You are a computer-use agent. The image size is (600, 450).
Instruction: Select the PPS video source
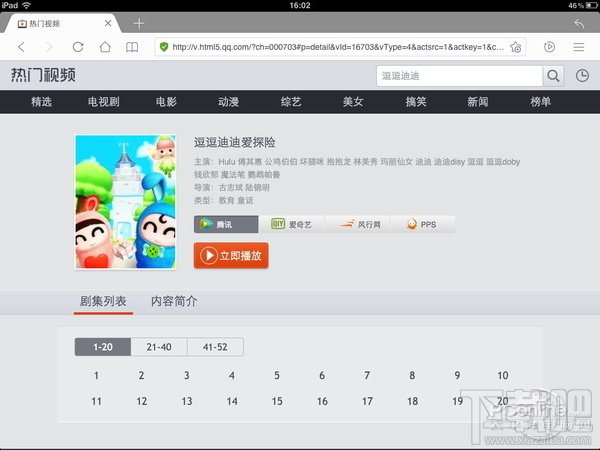coord(422,224)
